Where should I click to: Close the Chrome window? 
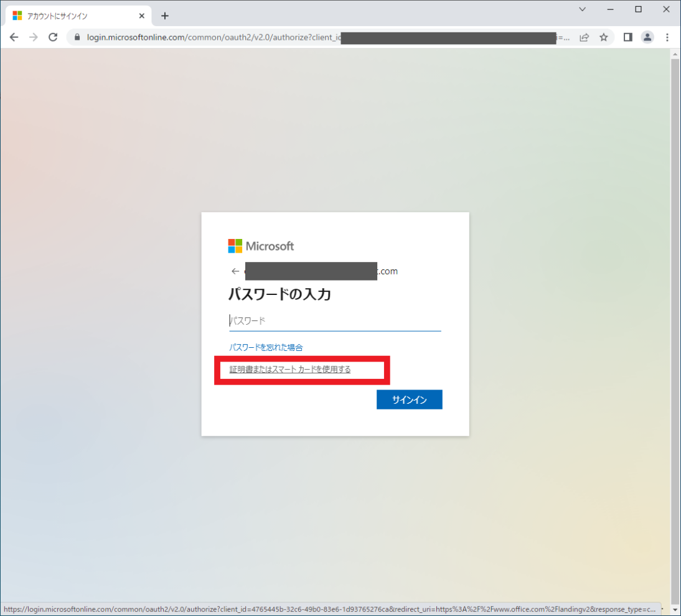[x=666, y=9]
